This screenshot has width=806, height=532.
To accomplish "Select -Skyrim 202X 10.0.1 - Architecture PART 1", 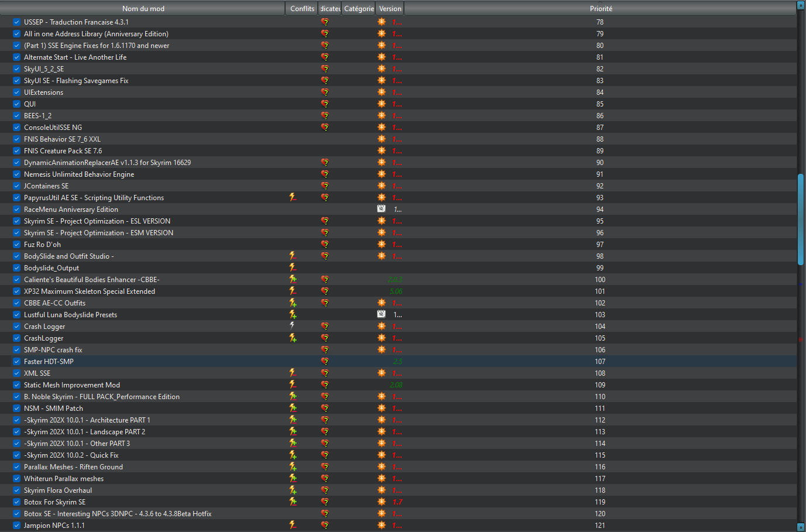I will [87, 420].
